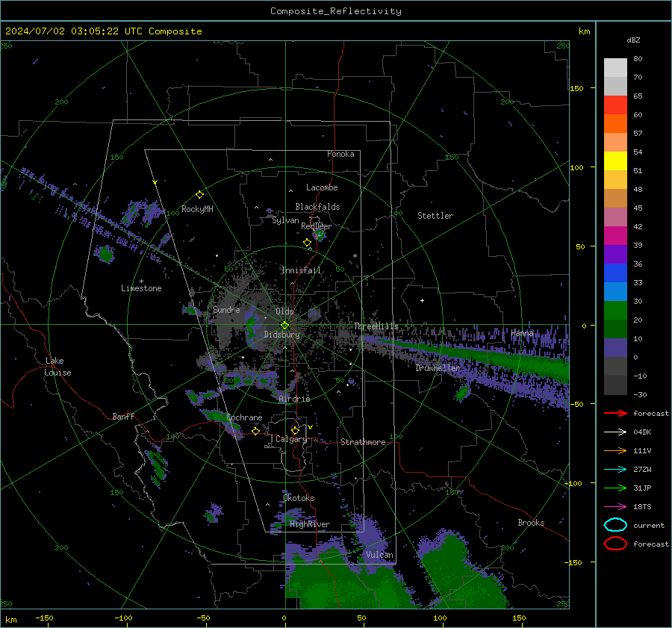The width and height of the screenshot is (672, 628).
Task: Click the -150 value on bottom km axis
Action: [44, 618]
